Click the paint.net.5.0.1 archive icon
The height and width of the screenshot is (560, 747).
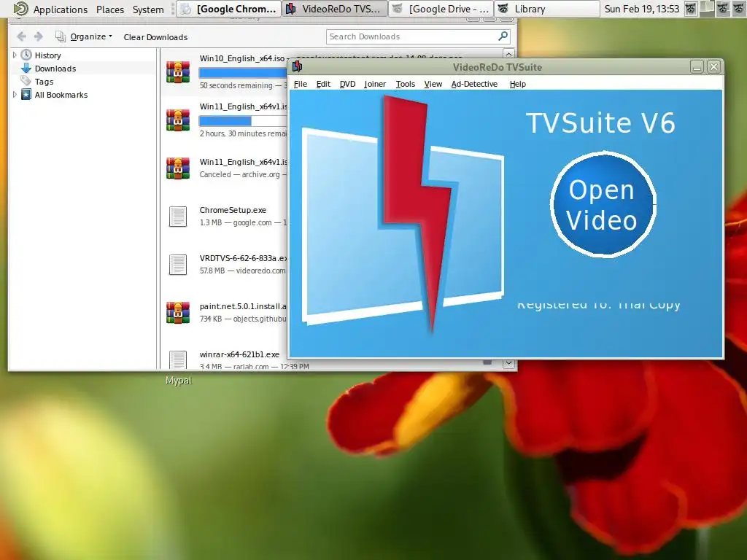178,312
